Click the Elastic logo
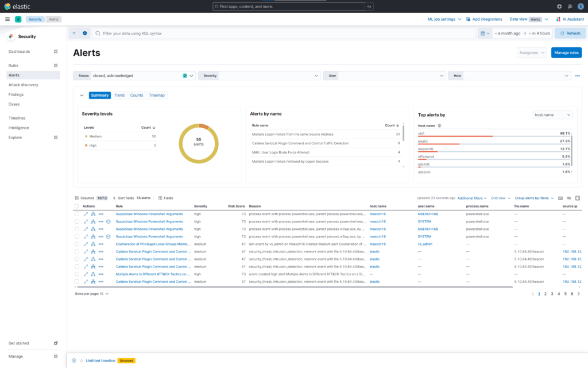Viewport: 588px width, 368px height. point(17,6)
